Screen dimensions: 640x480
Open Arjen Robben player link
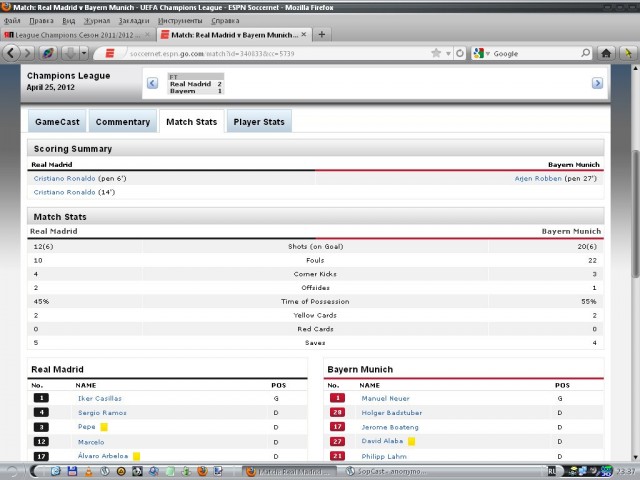pyautogui.click(x=538, y=178)
